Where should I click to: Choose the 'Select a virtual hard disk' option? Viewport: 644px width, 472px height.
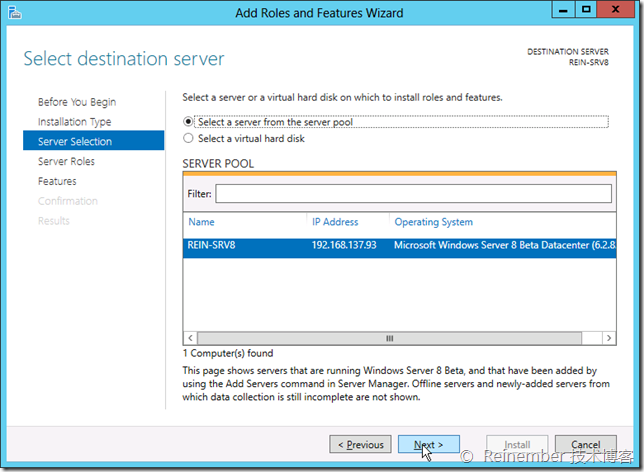pyautogui.click(x=188, y=139)
